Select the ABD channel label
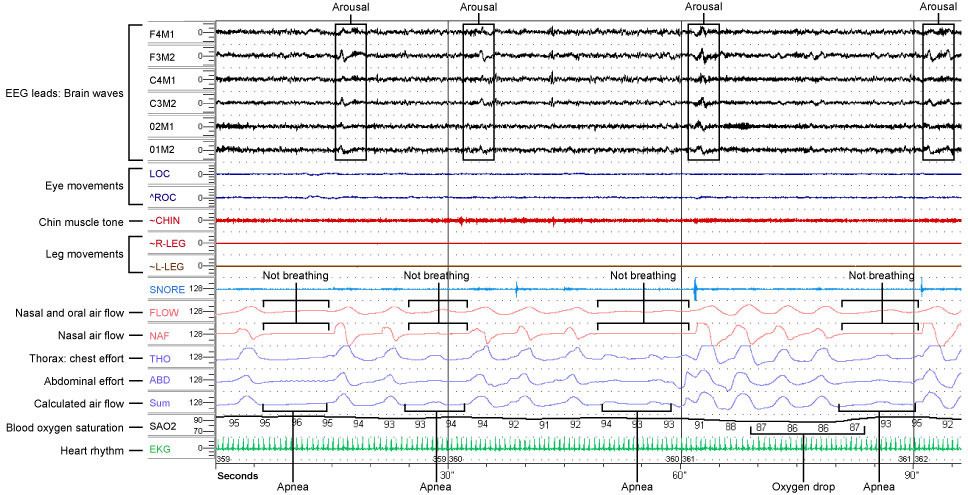The height and width of the screenshot is (495, 968). click(158, 381)
